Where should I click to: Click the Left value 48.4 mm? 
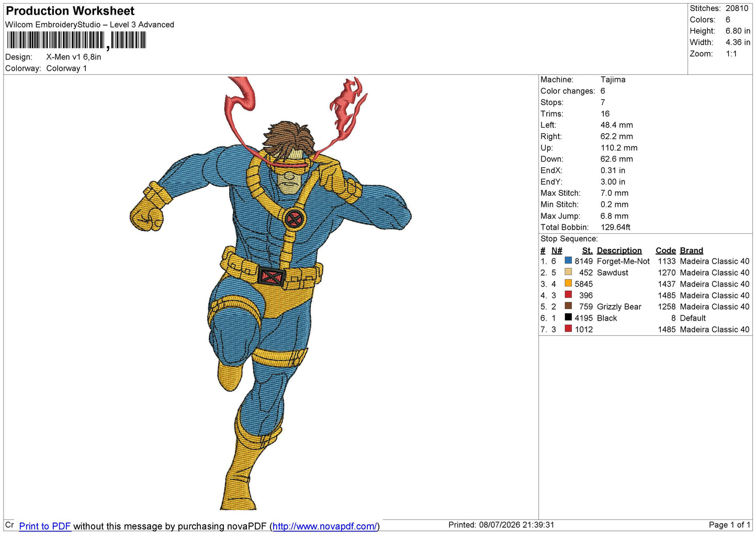click(617, 125)
